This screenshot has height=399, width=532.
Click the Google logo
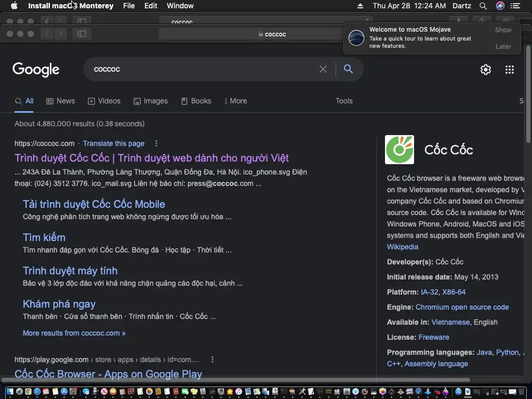click(x=36, y=70)
